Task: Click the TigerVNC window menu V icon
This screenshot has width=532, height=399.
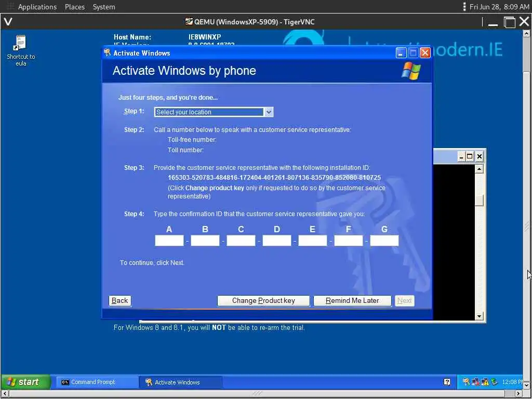Action: point(8,22)
